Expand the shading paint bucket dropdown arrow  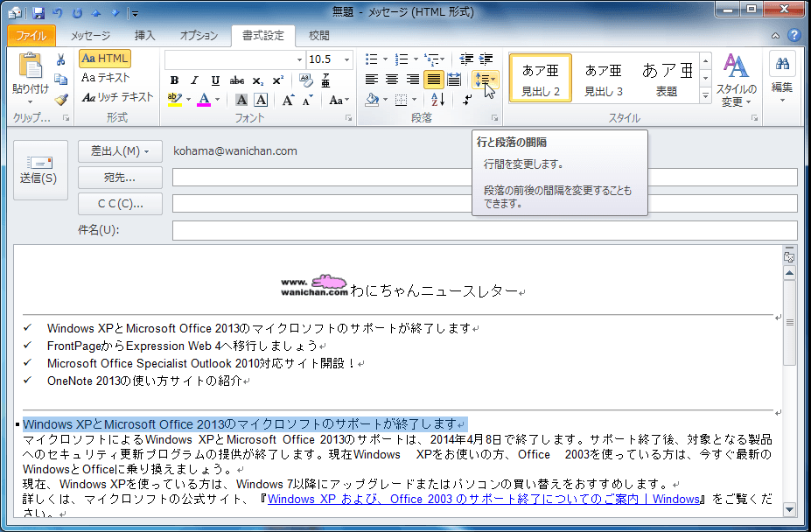(x=385, y=100)
